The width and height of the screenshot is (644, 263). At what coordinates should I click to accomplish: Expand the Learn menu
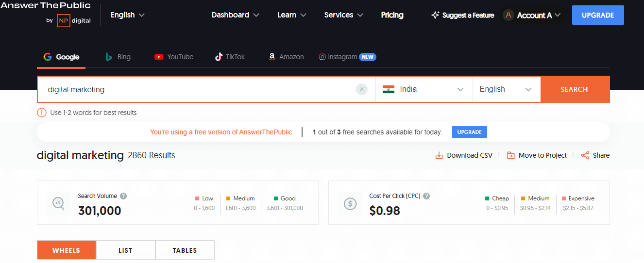[x=292, y=15]
